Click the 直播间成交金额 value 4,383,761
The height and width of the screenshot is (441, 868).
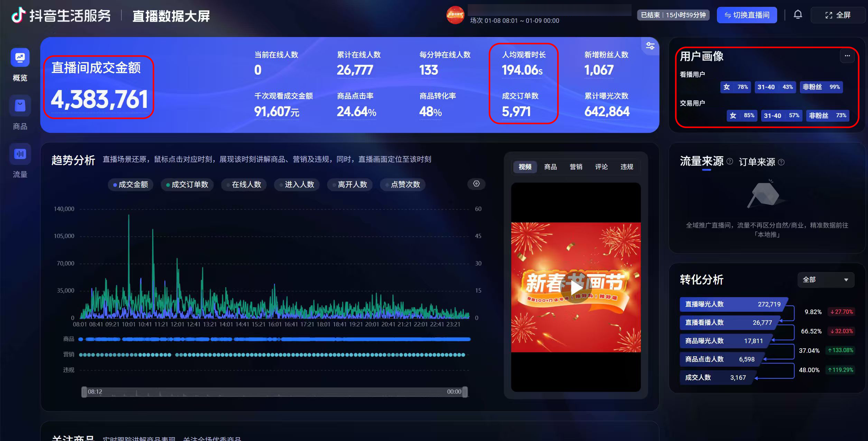tap(100, 99)
